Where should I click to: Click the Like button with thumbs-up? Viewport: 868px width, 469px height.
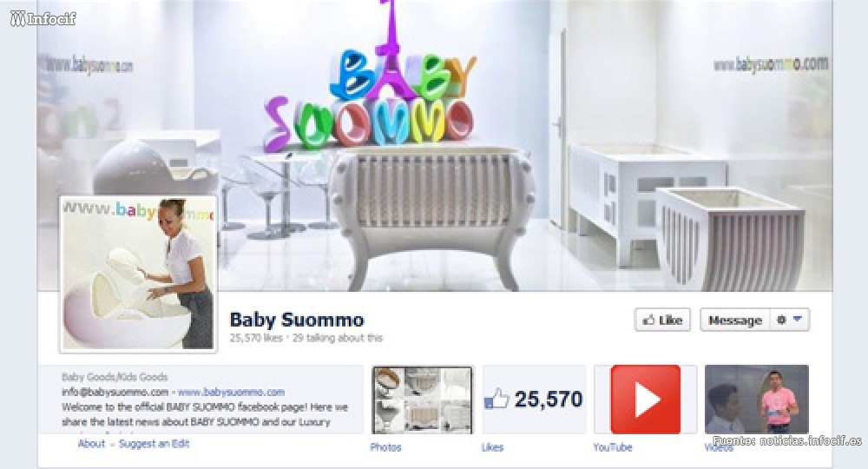pyautogui.click(x=662, y=320)
